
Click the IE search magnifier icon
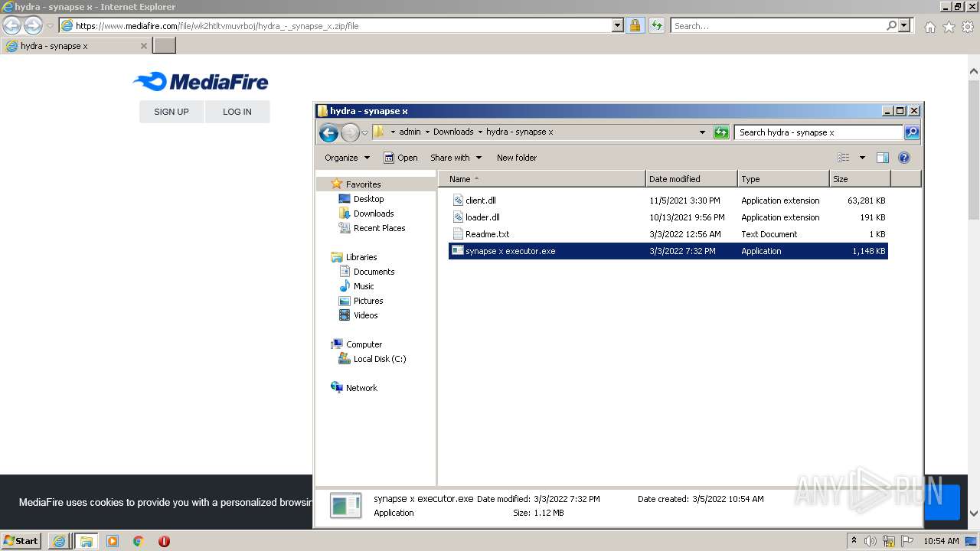coord(891,25)
